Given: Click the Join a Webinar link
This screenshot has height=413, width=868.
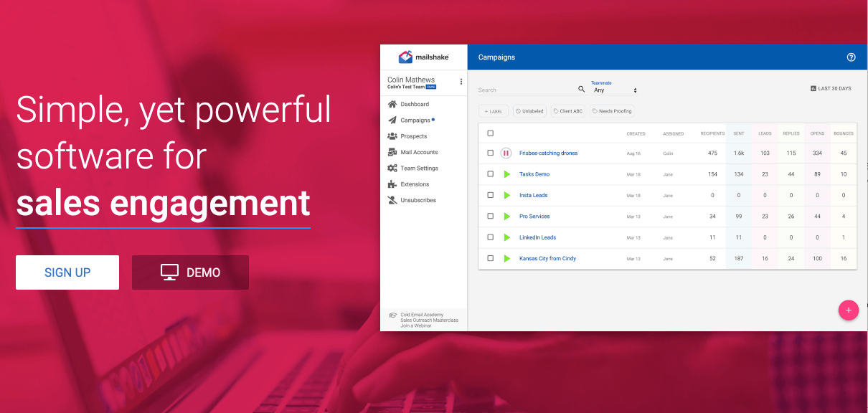Looking at the screenshot, I should click(x=416, y=326).
